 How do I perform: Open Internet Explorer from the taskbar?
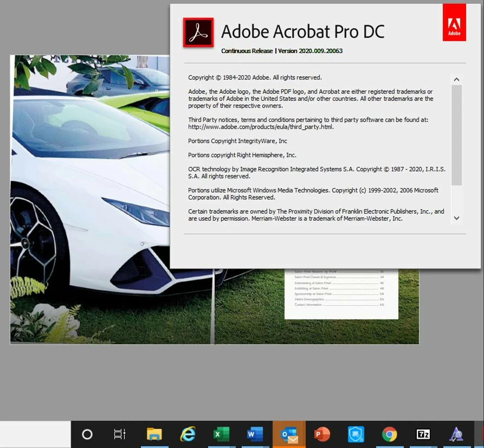click(188, 434)
